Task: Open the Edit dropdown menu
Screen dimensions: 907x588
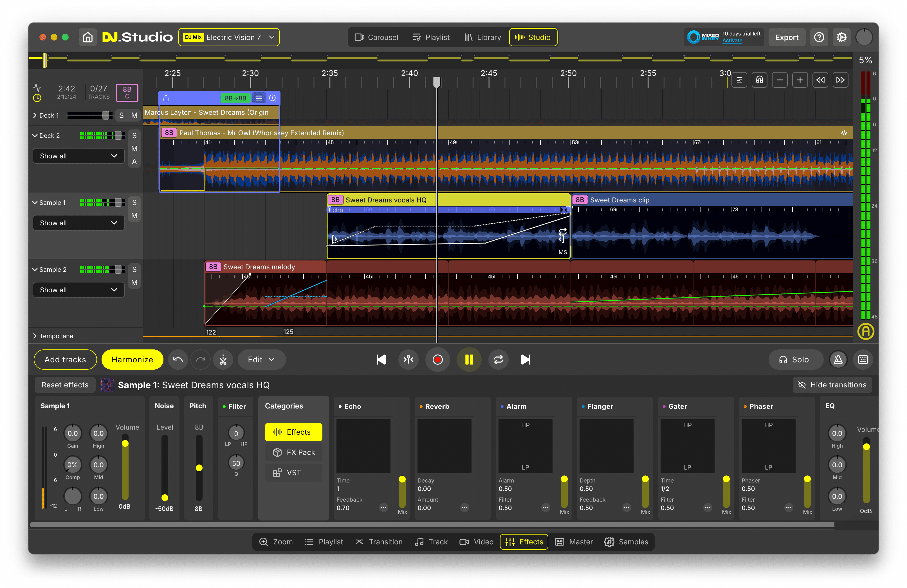Action: [261, 359]
